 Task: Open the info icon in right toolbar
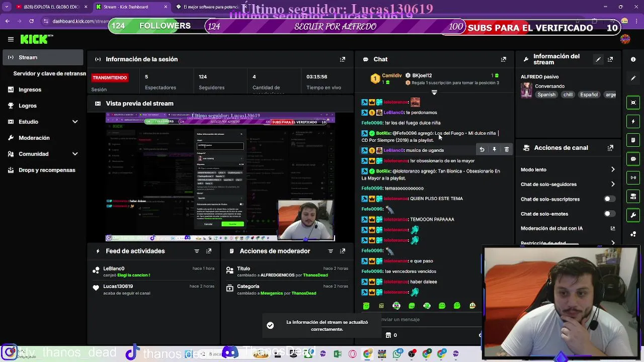(x=633, y=59)
